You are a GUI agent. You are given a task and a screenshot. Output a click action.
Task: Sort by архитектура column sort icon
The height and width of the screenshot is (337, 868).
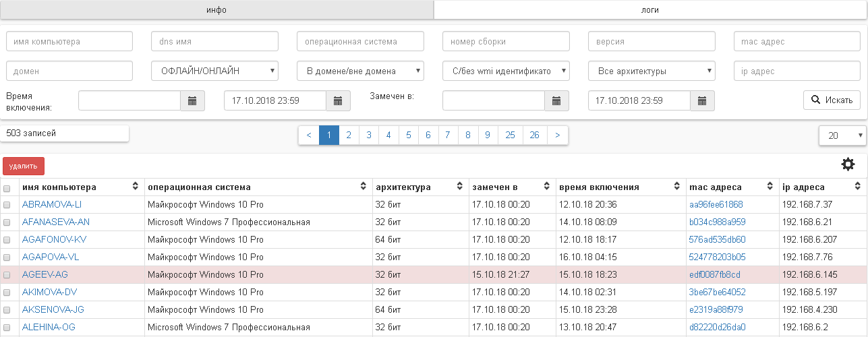click(x=460, y=187)
